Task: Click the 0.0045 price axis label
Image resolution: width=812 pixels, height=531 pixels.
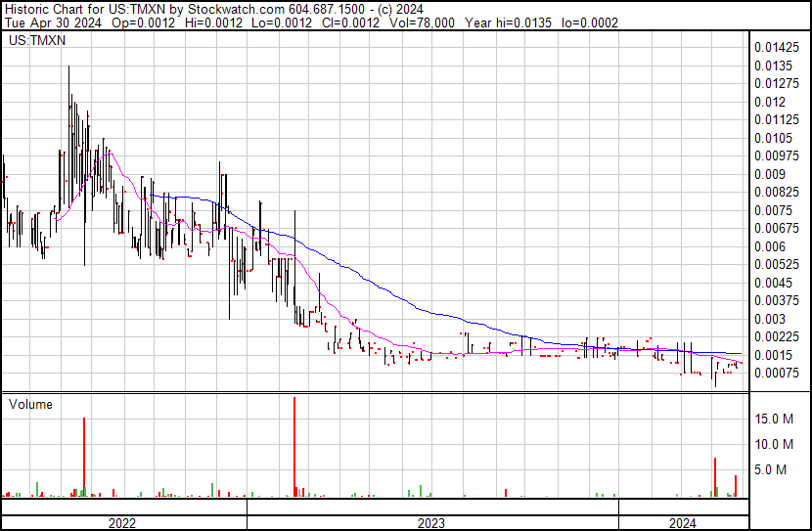Action: (773, 283)
